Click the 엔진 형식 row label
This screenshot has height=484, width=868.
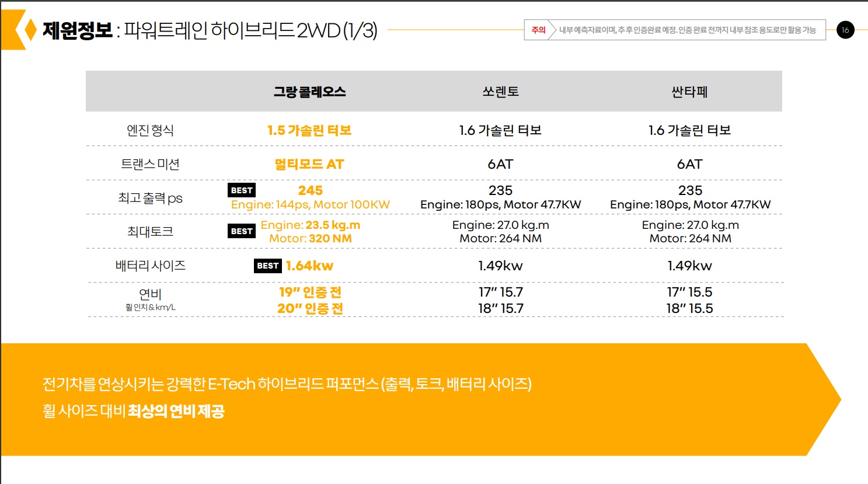[150, 130]
